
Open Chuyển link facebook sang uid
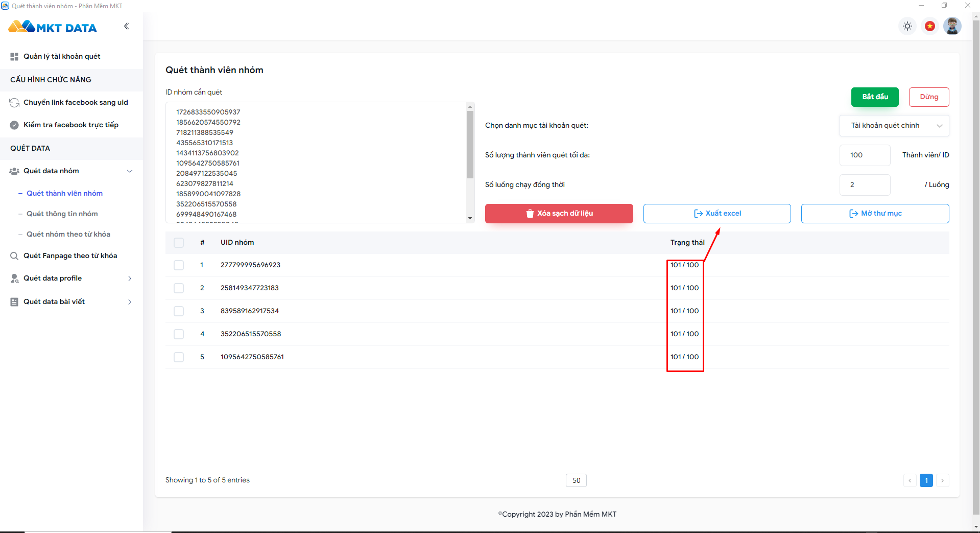click(x=76, y=102)
